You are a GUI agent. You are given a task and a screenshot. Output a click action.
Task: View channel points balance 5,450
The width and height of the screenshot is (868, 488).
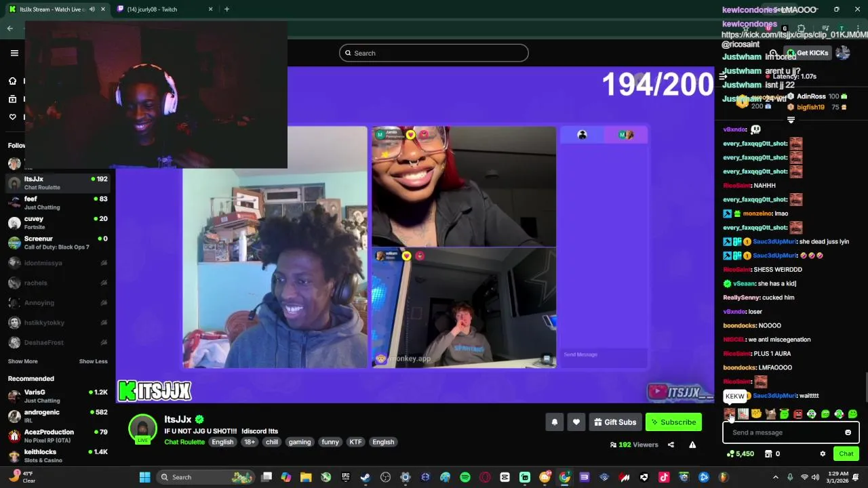[741, 454]
